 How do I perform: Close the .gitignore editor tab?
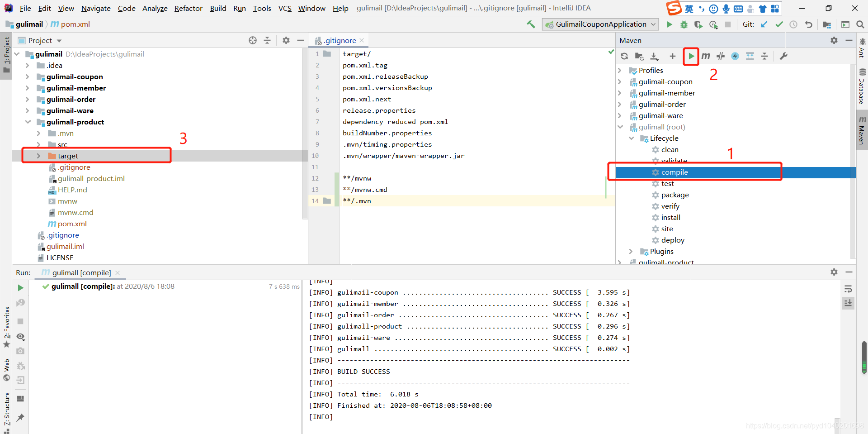click(x=362, y=40)
